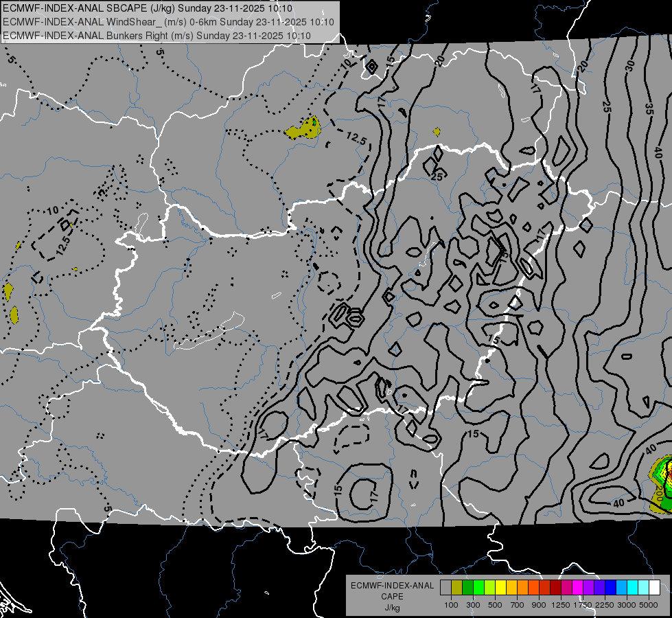Viewport: 672px width, 618px height.
Task: Click the 3000 tick label in legend
Action: [x=627, y=605]
